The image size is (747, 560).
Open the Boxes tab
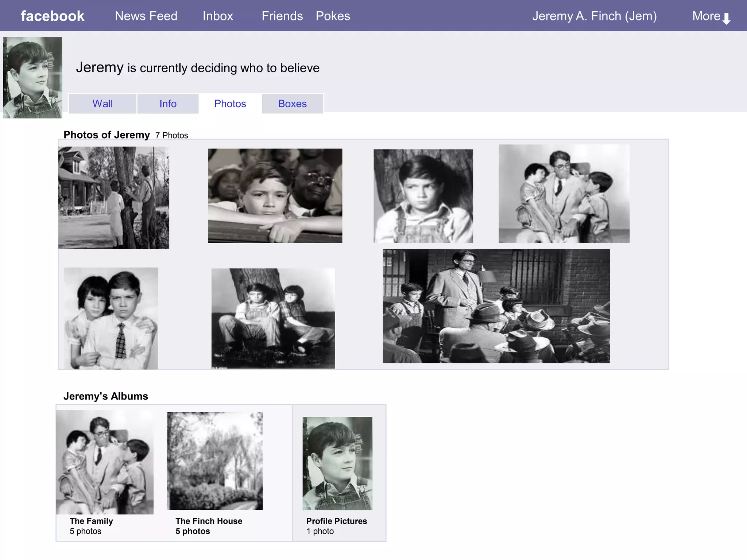coord(292,104)
